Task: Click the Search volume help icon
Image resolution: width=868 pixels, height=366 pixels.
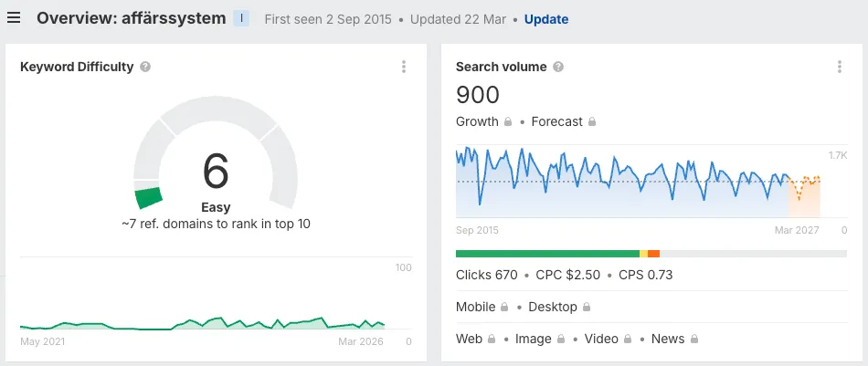Action: pyautogui.click(x=558, y=67)
